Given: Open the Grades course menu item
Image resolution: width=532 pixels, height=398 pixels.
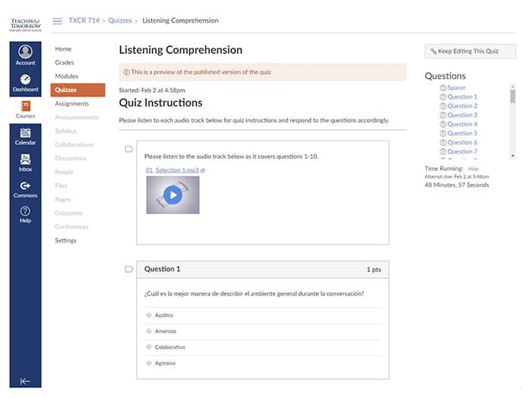Looking at the screenshot, I should click(x=65, y=62).
